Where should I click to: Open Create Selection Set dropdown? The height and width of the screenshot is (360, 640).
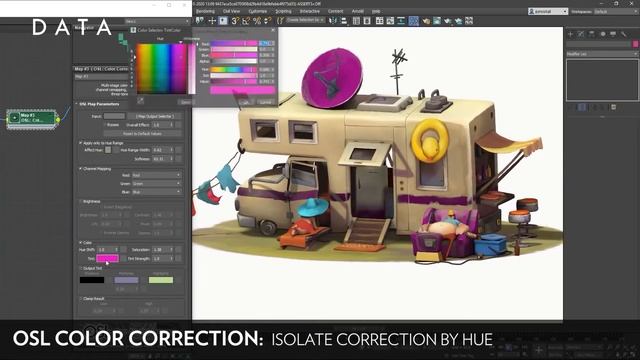point(305,20)
